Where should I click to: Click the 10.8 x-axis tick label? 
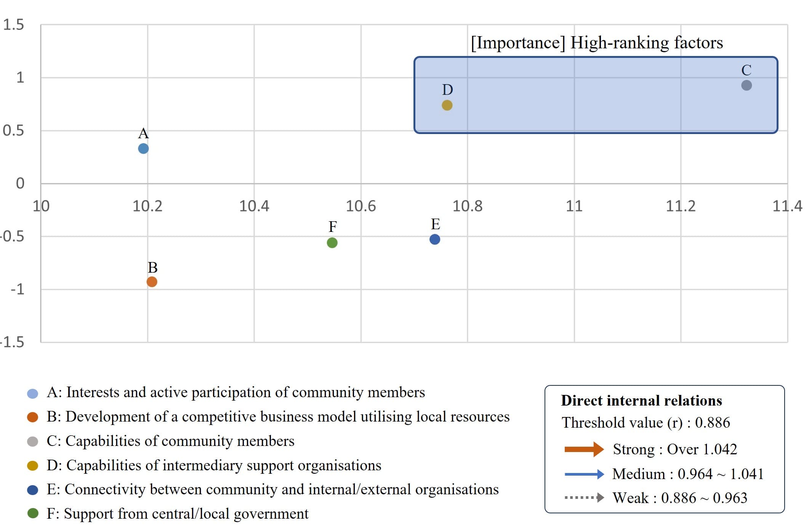467,206
